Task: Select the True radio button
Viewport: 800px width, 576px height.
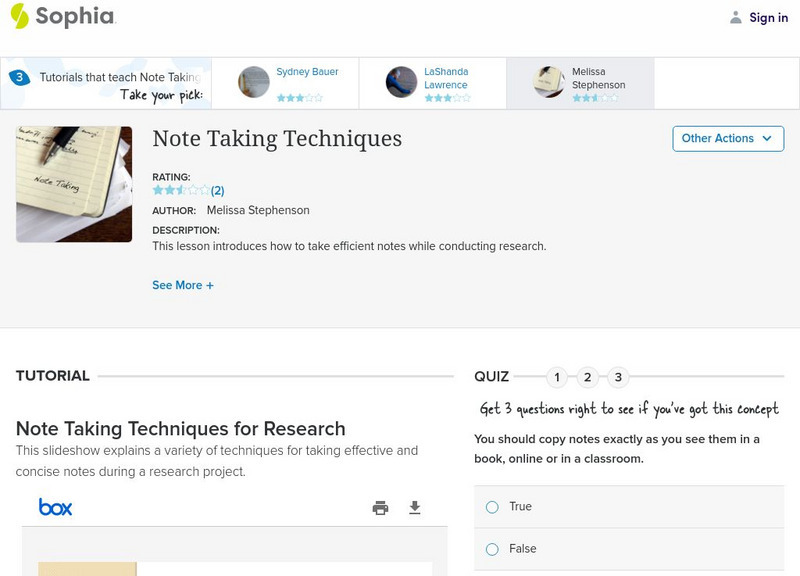Action: (x=492, y=507)
